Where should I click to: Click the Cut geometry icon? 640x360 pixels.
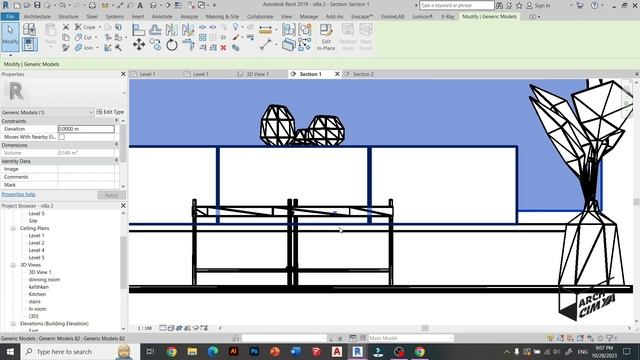coord(78,38)
